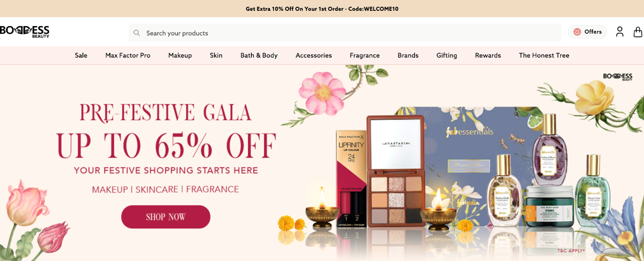This screenshot has height=261, width=644.
Task: Click the WELCOME10 promo banner
Action: coord(322,9)
